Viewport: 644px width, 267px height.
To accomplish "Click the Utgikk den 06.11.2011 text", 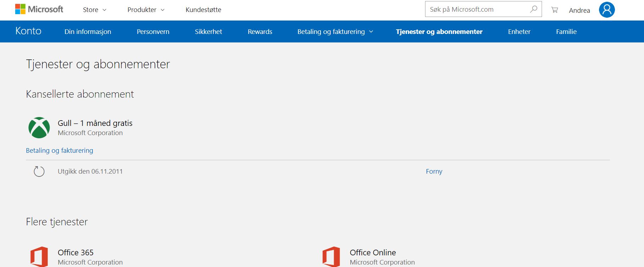I will (x=90, y=172).
